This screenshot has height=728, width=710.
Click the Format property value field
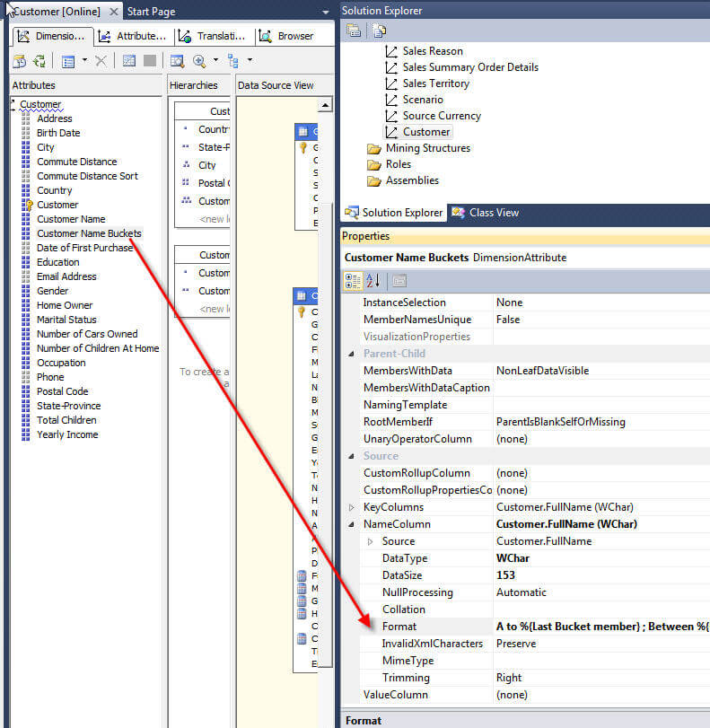602,627
